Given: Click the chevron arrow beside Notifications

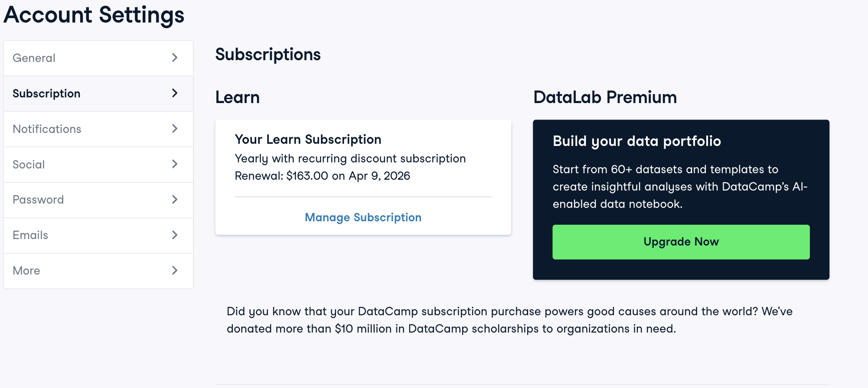Looking at the screenshot, I should (x=175, y=129).
